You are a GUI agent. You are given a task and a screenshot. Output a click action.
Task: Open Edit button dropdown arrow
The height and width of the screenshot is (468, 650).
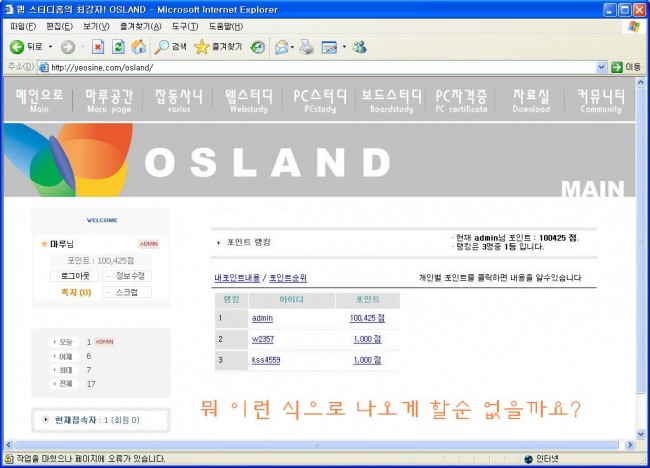(344, 47)
